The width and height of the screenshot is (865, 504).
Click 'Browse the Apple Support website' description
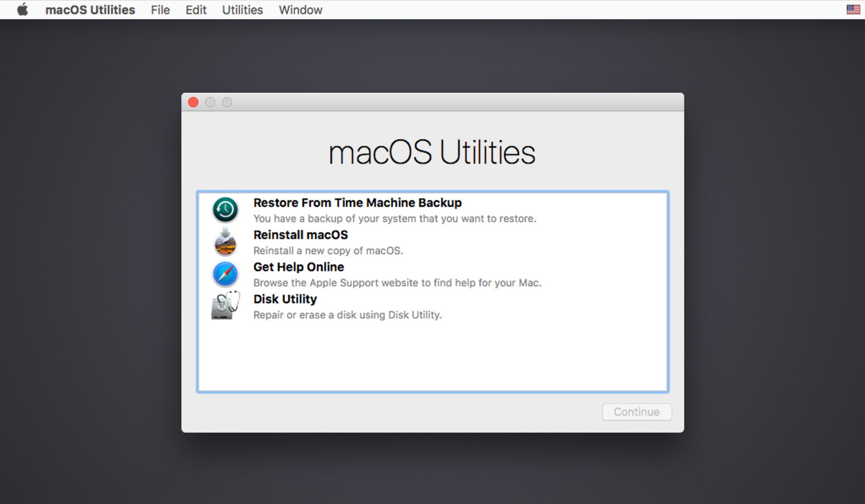tap(397, 283)
